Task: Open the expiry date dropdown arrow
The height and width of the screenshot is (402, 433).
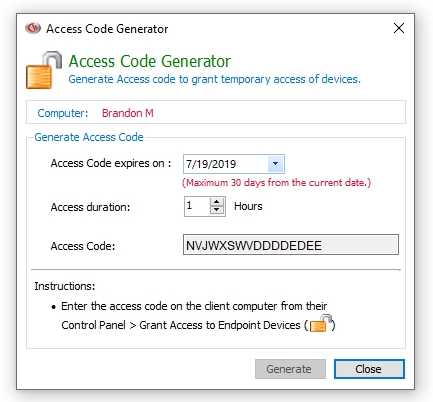Action: click(275, 164)
